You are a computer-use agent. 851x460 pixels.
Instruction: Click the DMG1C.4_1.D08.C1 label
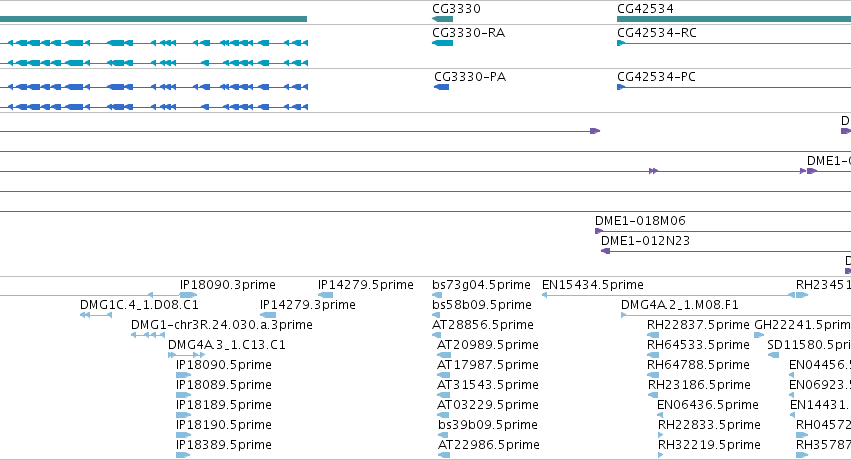pyautogui.click(x=139, y=305)
